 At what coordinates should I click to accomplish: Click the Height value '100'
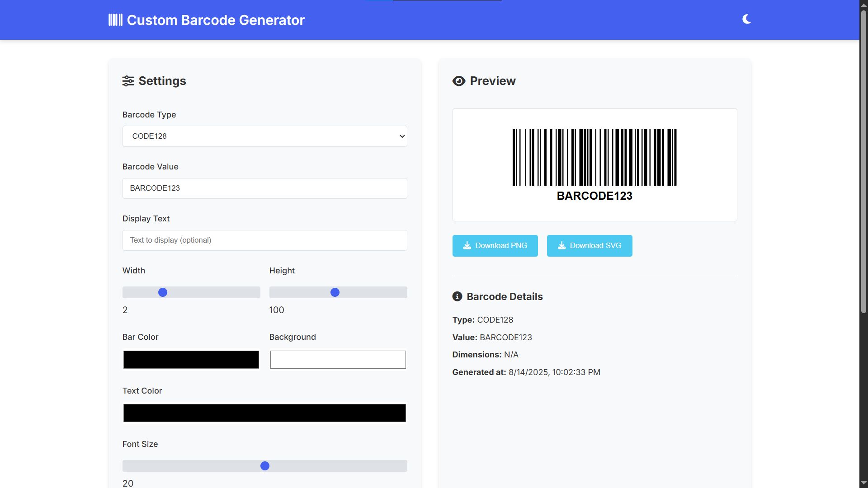click(x=277, y=310)
